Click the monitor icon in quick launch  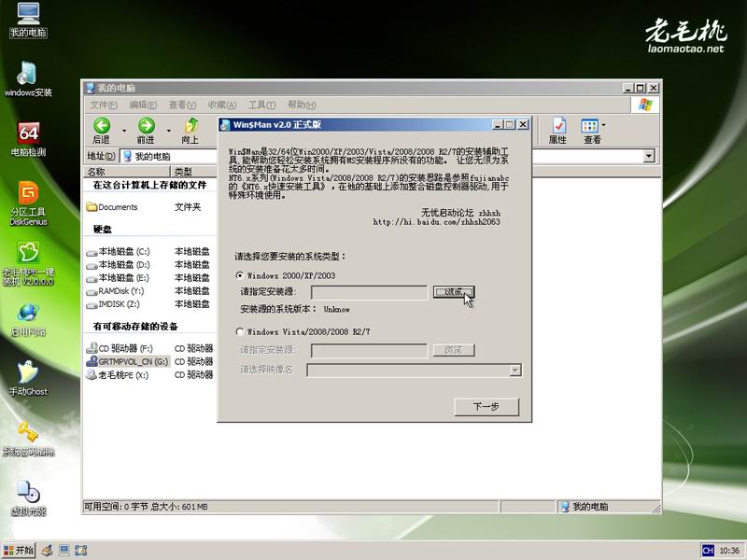(63, 551)
